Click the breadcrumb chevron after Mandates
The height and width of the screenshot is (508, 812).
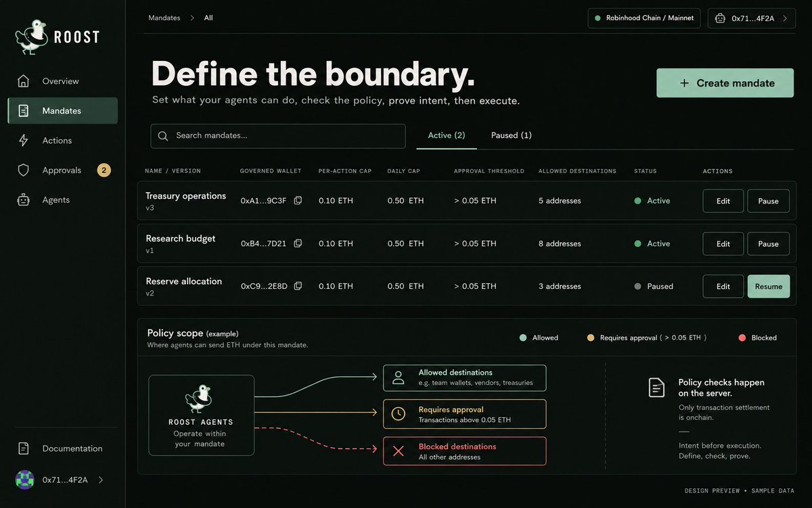[x=192, y=18]
